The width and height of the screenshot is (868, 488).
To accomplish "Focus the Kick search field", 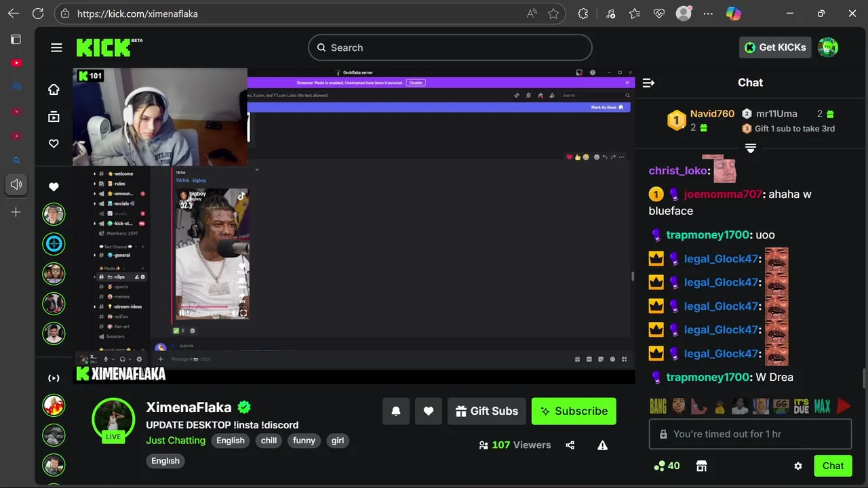I will point(450,47).
